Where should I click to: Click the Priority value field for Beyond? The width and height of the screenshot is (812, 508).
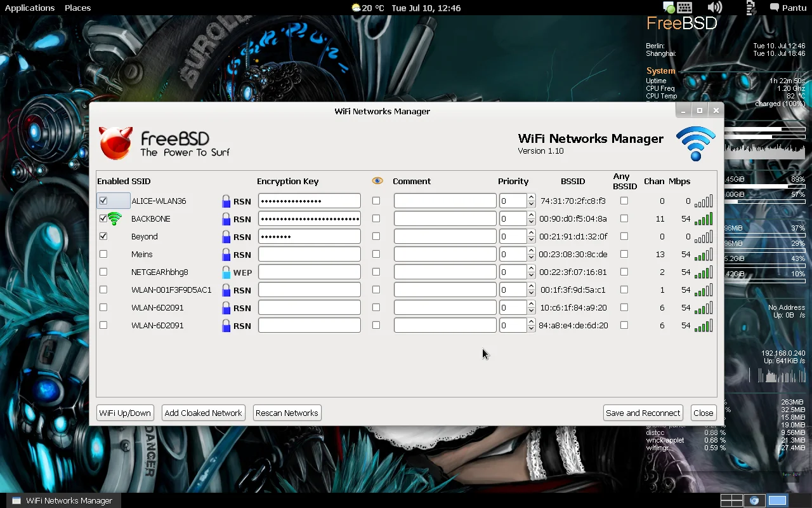(513, 236)
